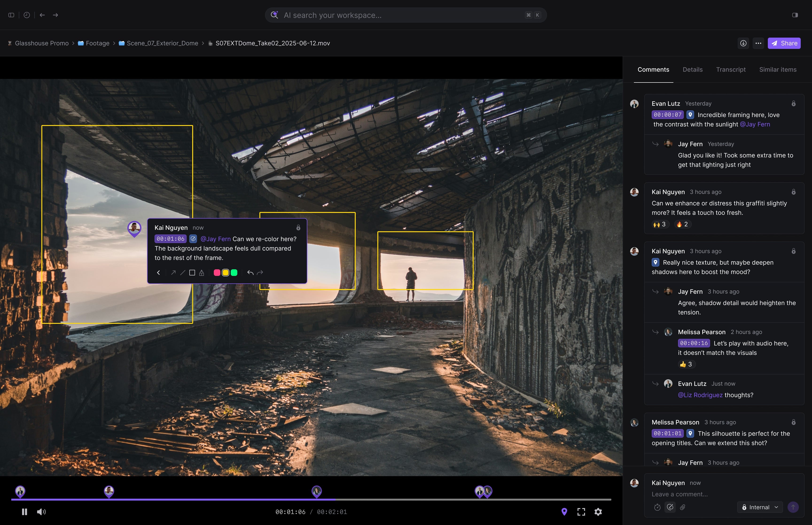Screen dimensions: 812x525
Task: Click the download icon next to Share
Action: (x=743, y=43)
